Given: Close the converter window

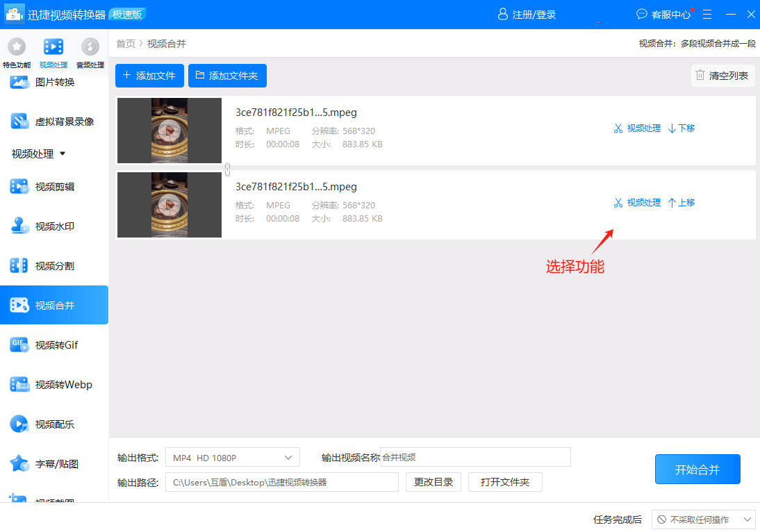Looking at the screenshot, I should tap(751, 15).
